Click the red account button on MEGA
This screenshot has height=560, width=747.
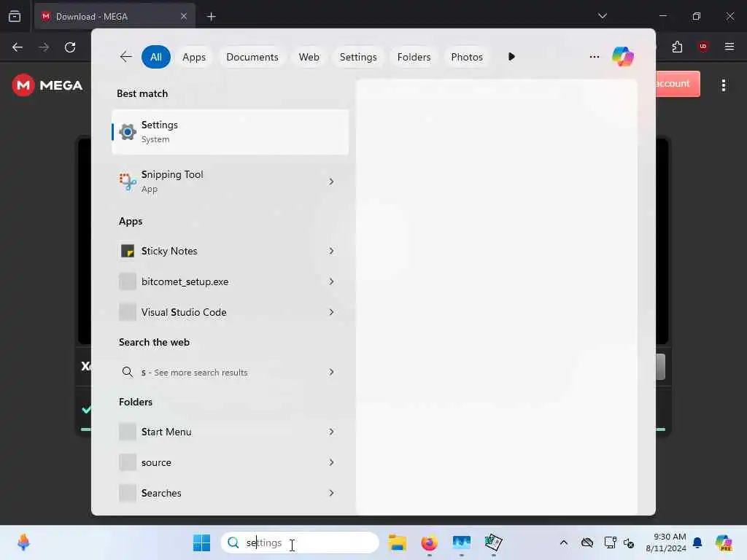pos(678,84)
